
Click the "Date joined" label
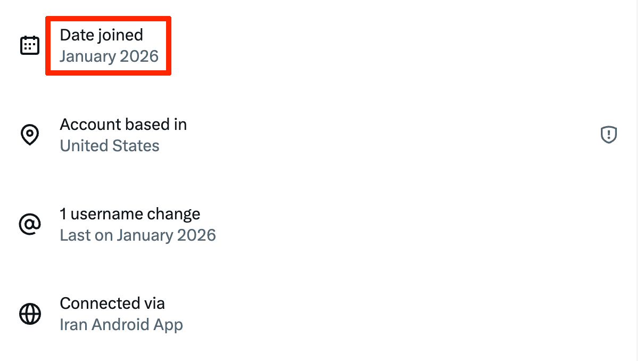coord(101,35)
